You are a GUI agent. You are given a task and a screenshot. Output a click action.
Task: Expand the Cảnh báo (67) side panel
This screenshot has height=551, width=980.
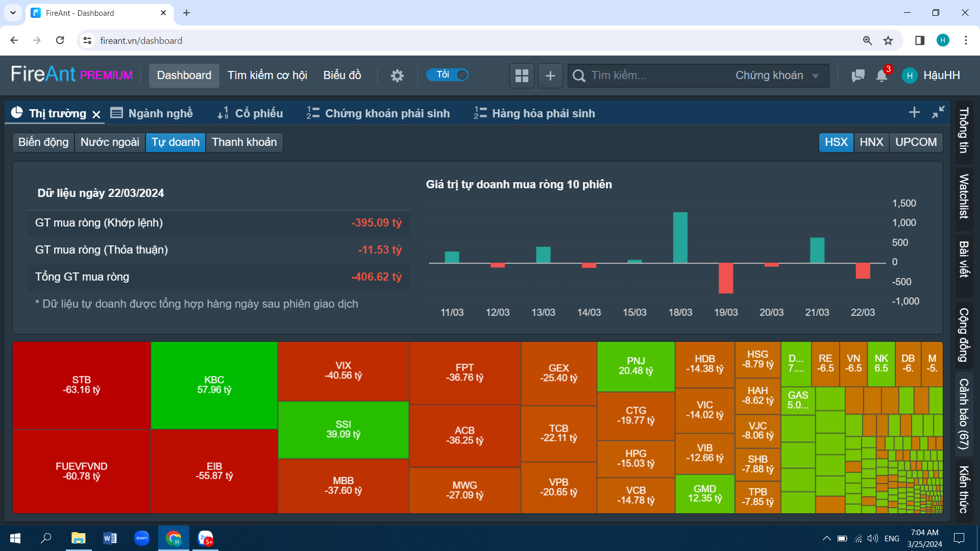(964, 413)
